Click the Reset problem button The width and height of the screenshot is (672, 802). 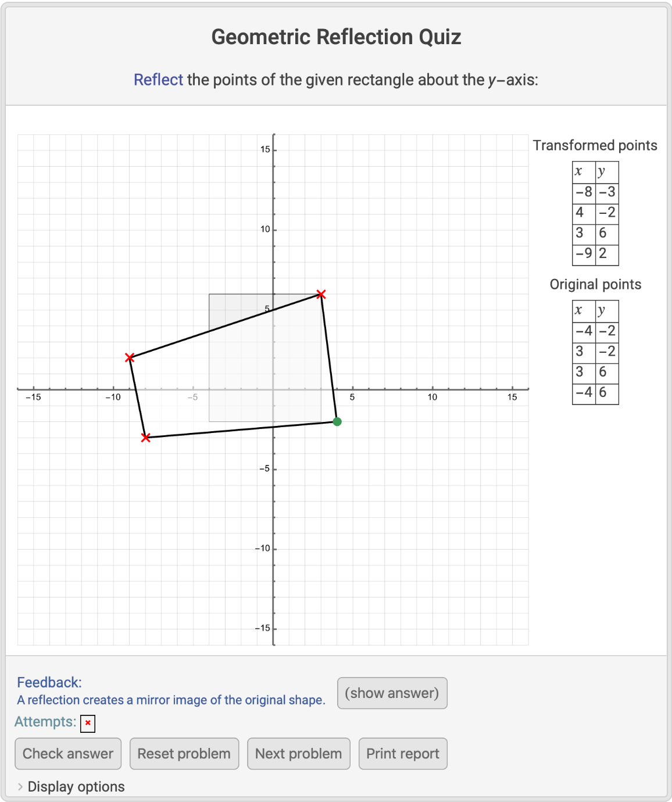184,753
